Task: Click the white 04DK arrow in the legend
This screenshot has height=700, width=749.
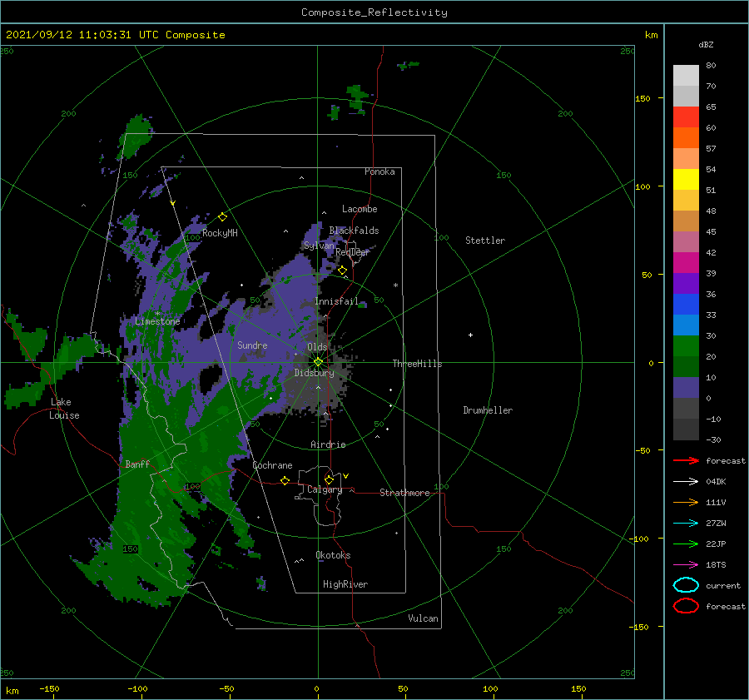Action: tap(686, 481)
